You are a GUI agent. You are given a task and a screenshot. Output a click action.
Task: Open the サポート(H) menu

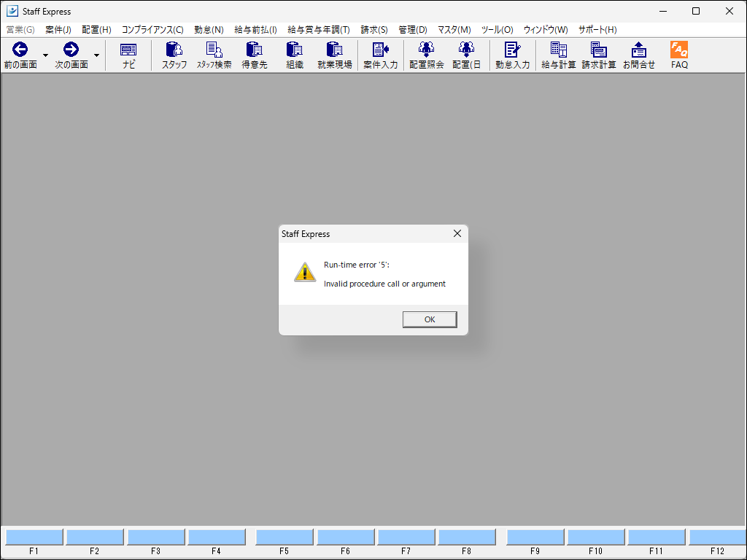click(597, 29)
